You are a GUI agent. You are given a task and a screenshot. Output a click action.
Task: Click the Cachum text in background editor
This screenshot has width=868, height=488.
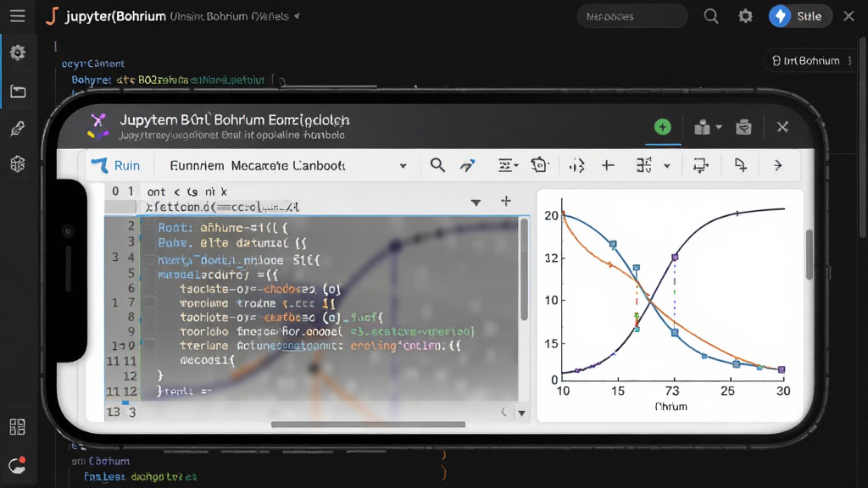click(x=109, y=461)
